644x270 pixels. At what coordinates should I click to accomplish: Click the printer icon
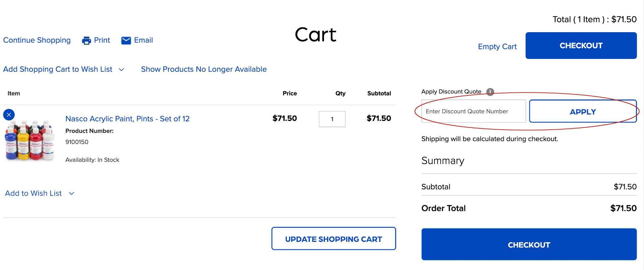[x=87, y=41]
